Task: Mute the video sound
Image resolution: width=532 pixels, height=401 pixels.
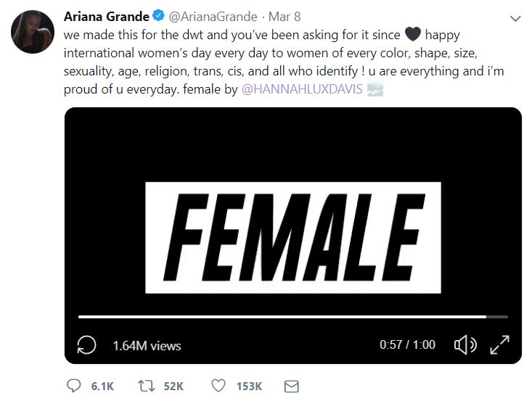Action: tap(463, 345)
